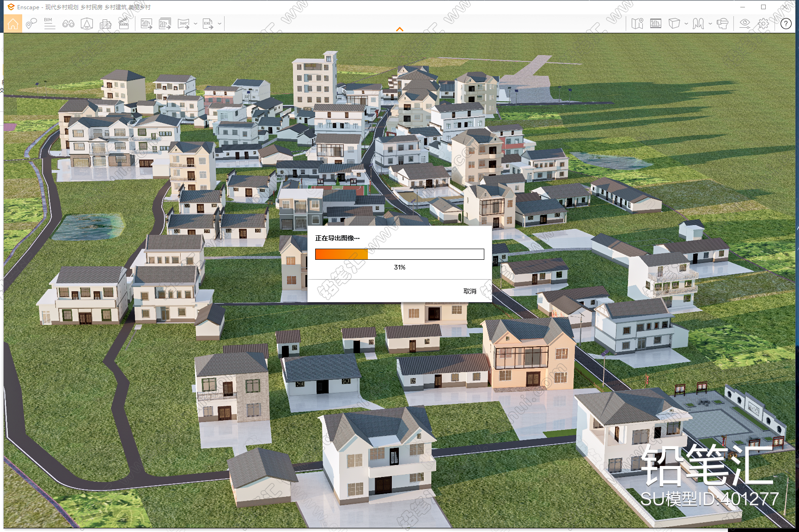Screen dimensions: 799x532
Task: Open the video editor clapperboard icon
Action: 124,24
